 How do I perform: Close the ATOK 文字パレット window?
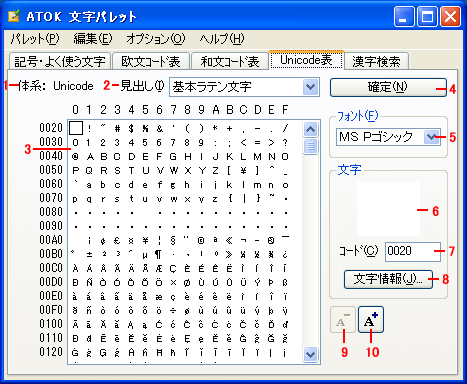click(x=450, y=17)
